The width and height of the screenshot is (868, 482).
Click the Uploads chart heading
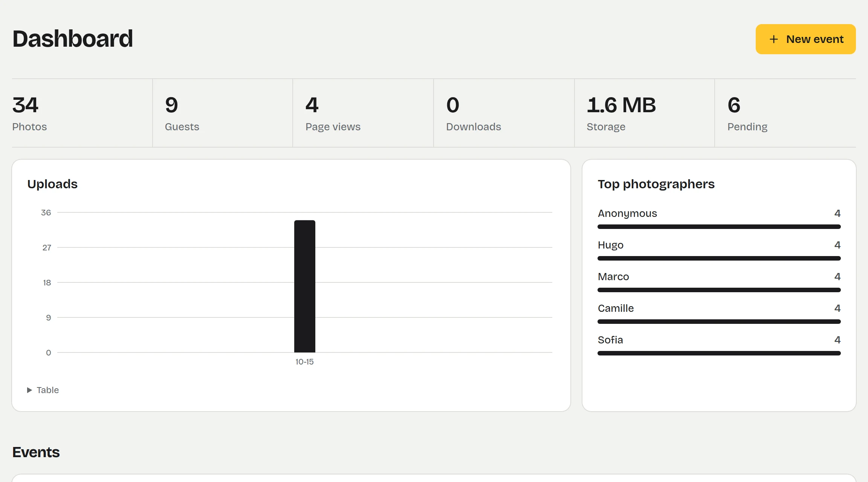click(x=52, y=184)
